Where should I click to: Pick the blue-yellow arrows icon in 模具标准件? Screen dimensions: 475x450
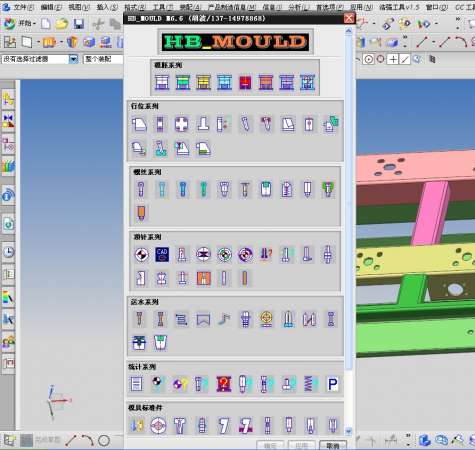(137, 426)
